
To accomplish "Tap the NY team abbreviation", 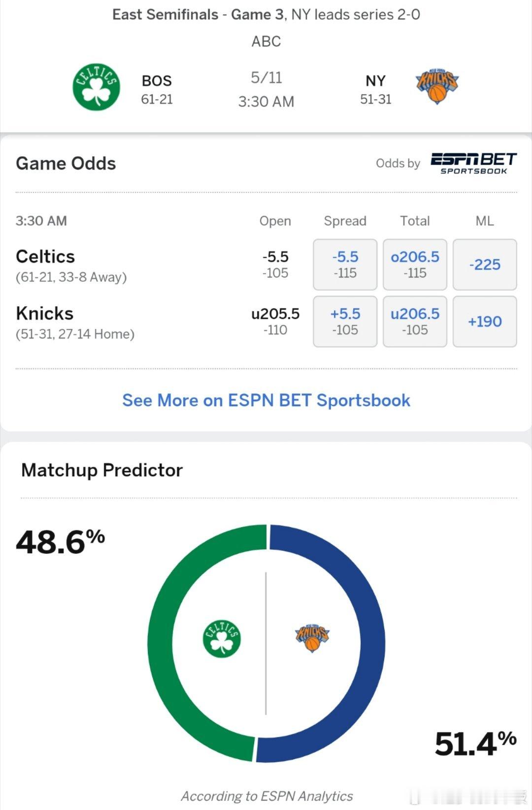I will point(375,80).
